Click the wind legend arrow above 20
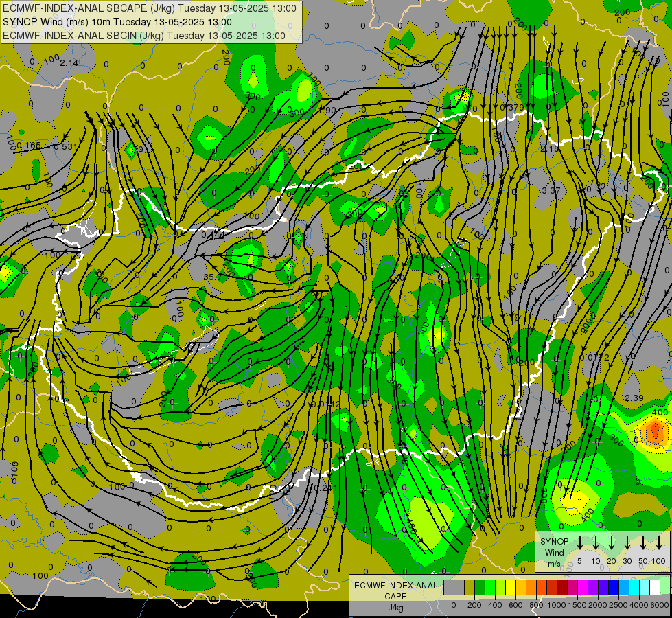The width and height of the screenshot is (672, 618). point(611,543)
